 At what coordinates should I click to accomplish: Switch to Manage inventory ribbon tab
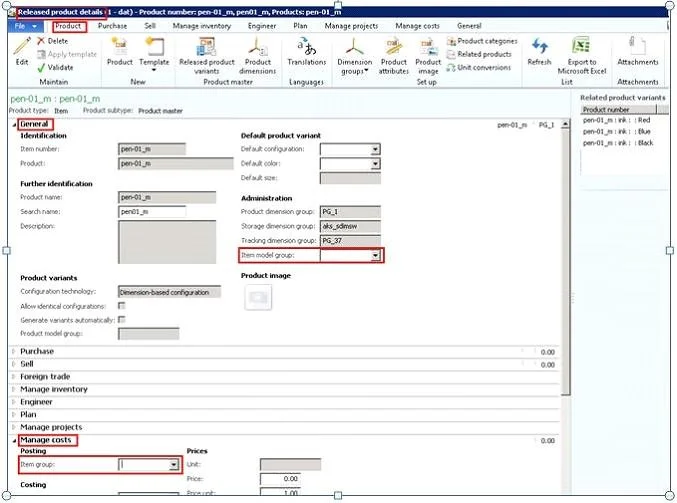[x=202, y=26]
